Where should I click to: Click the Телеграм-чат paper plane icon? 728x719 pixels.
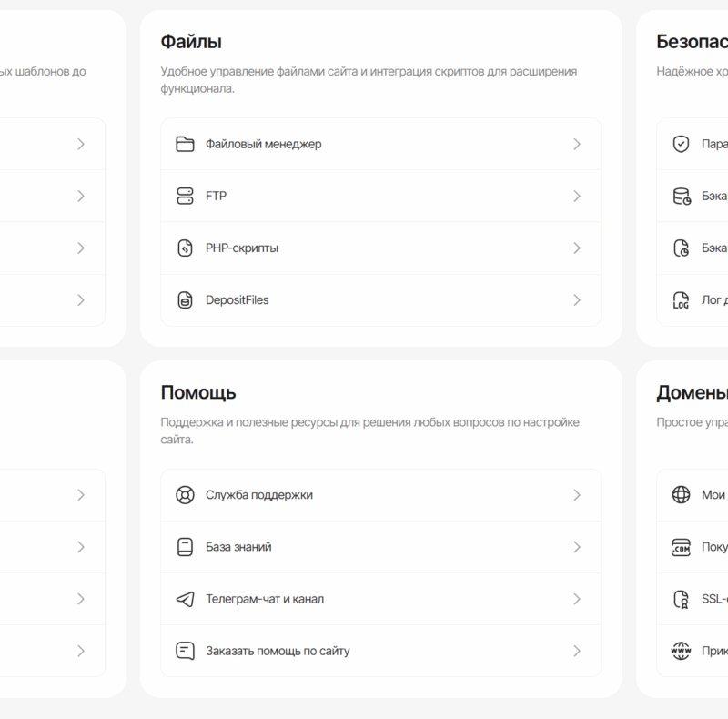click(x=185, y=599)
